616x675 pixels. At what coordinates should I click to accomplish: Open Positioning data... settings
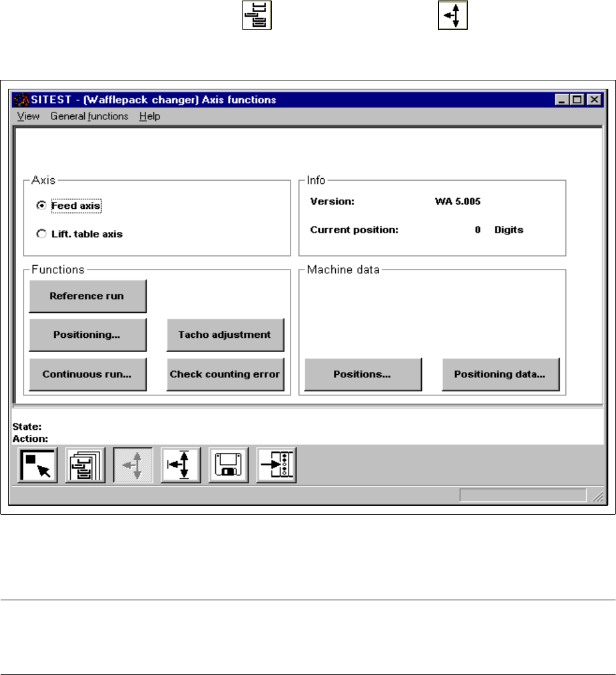[500, 374]
